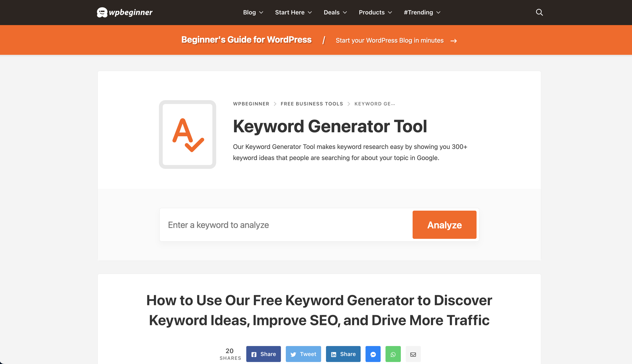Expand the Blog dropdown menu

(x=253, y=13)
